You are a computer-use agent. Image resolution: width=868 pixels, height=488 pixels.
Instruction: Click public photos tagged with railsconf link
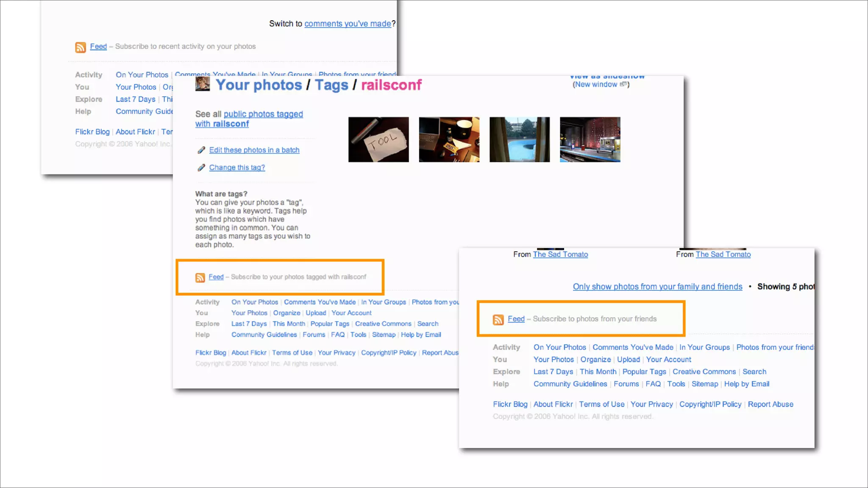point(249,119)
